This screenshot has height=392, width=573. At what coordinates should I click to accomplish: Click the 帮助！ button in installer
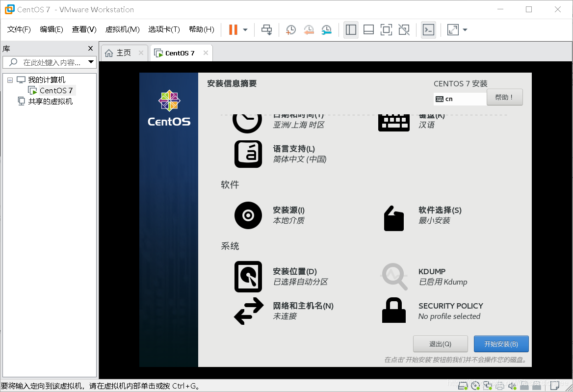tap(504, 97)
